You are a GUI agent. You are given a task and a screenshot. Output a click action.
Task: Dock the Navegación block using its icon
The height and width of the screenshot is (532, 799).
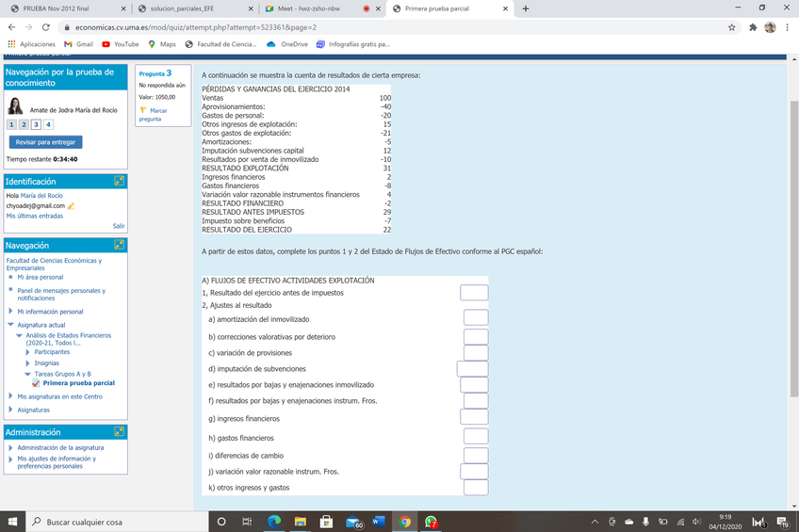120,245
